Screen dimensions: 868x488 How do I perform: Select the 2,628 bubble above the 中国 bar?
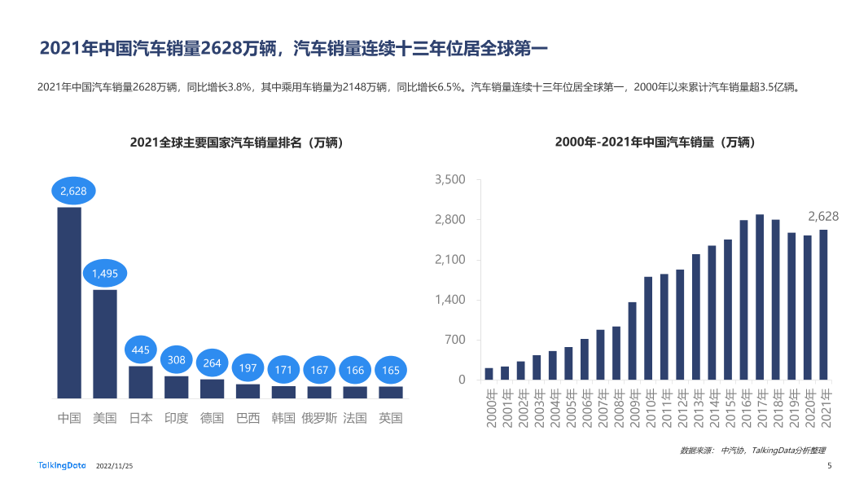point(73,191)
